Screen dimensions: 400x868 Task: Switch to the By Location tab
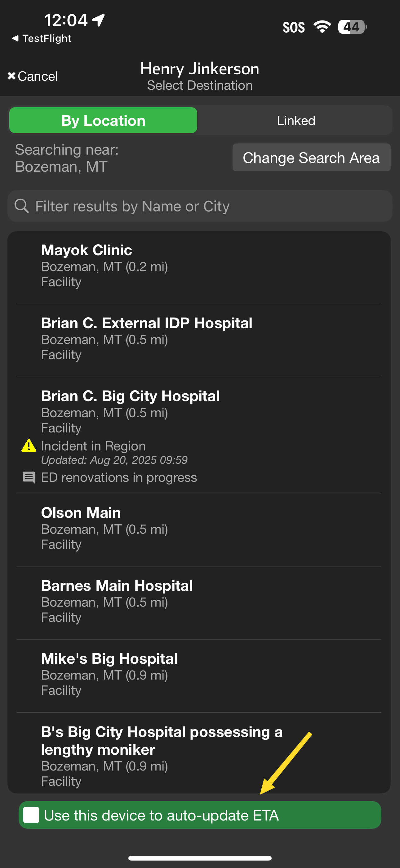(103, 120)
